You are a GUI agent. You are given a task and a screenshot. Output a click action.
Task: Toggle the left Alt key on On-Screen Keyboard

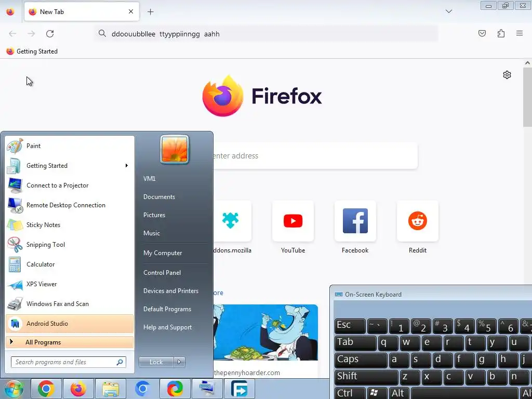(399, 393)
